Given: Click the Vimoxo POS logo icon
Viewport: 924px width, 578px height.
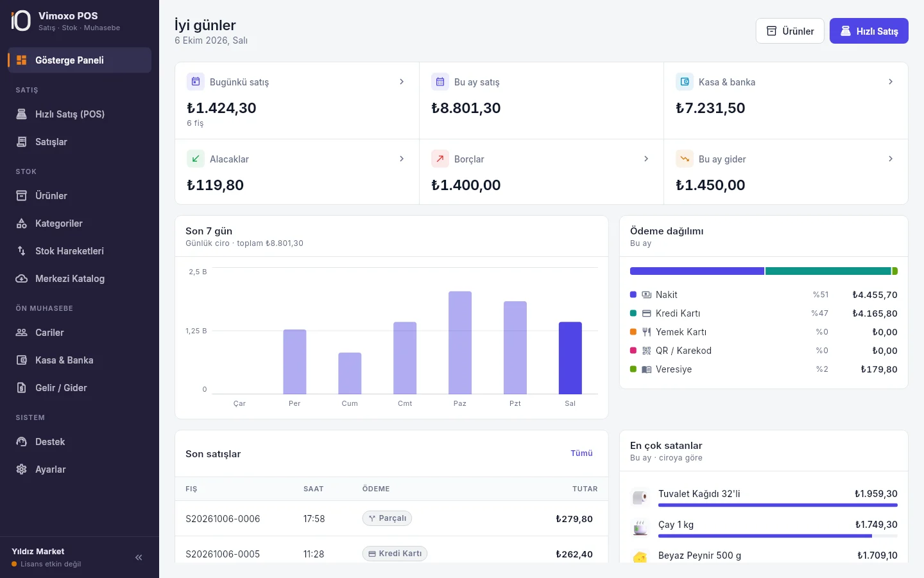Looking at the screenshot, I should (x=21, y=21).
